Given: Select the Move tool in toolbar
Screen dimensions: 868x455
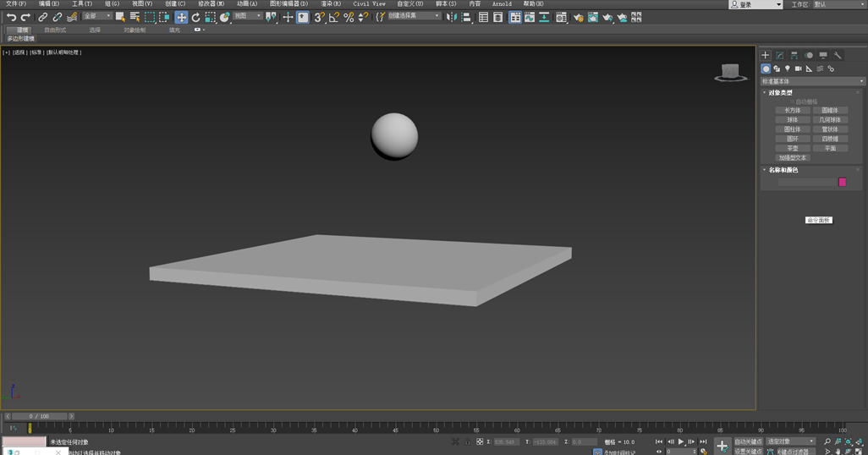Looking at the screenshot, I should (181, 17).
